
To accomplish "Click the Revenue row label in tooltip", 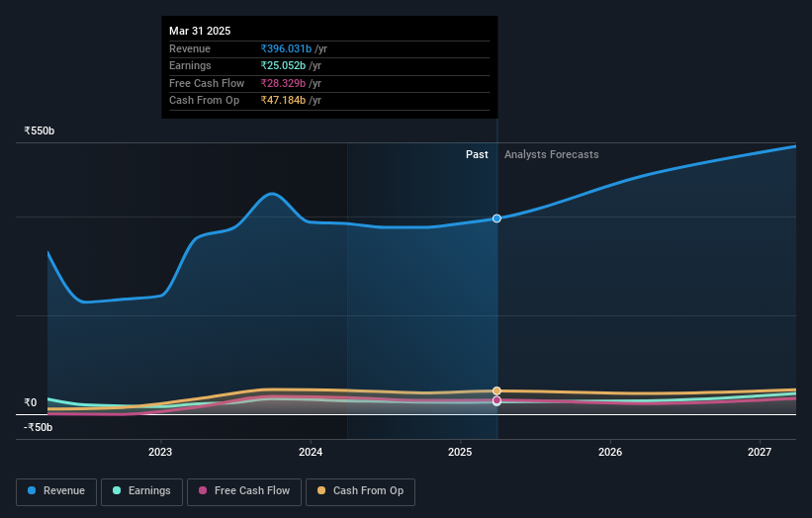I will tap(190, 48).
